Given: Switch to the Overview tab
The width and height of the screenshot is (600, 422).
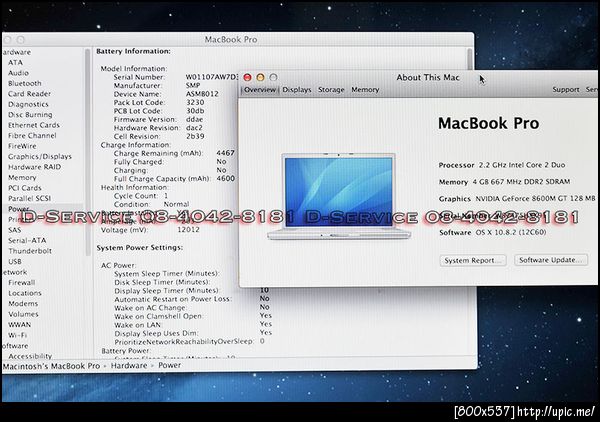Looking at the screenshot, I should click(260, 90).
